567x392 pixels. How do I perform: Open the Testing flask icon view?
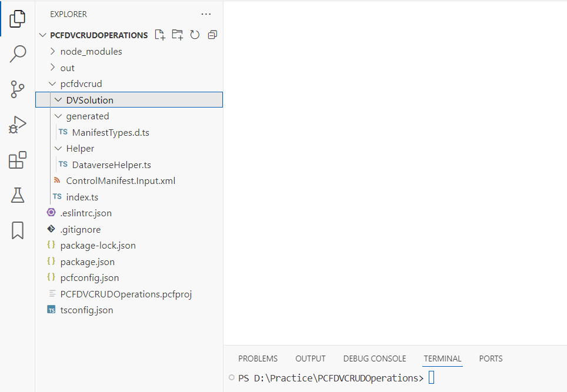coord(18,195)
